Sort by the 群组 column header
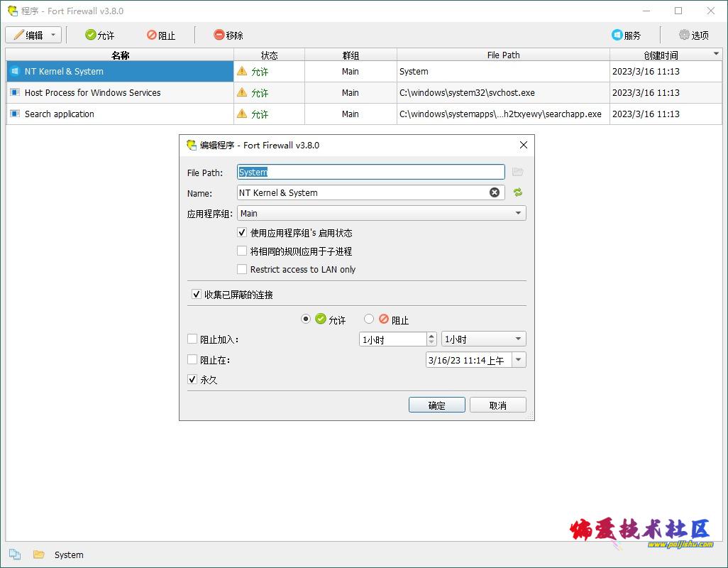This screenshot has height=568, width=728. [351, 55]
